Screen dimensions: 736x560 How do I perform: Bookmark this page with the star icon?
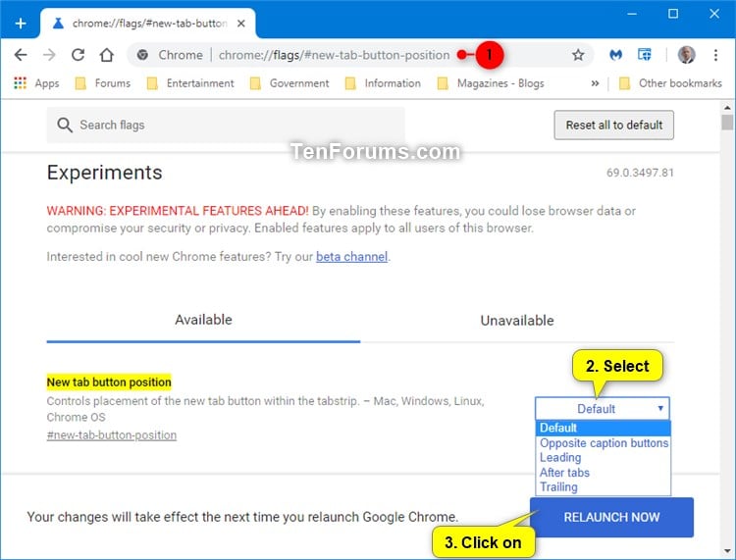pyautogui.click(x=578, y=55)
